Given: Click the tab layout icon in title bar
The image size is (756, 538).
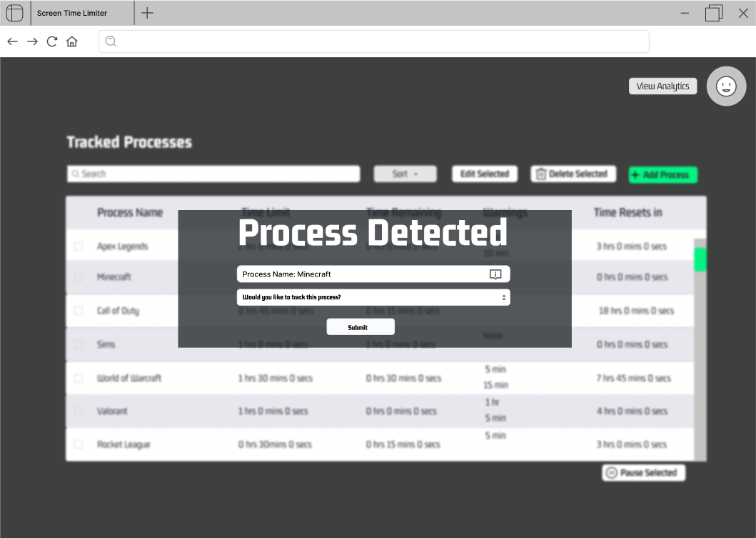Looking at the screenshot, I should pos(14,13).
